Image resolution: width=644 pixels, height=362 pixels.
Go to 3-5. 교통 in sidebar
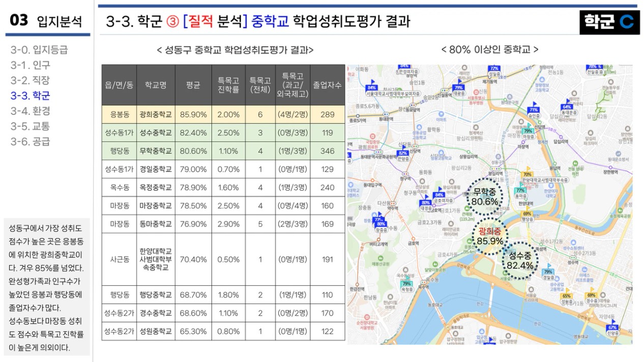tap(31, 126)
